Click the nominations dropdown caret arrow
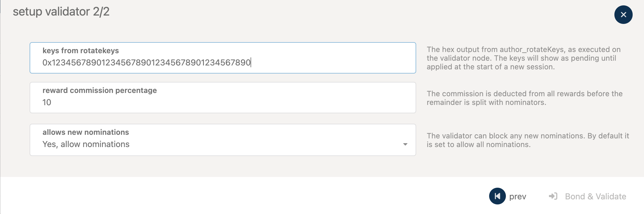The height and width of the screenshot is (214, 644). point(405,144)
